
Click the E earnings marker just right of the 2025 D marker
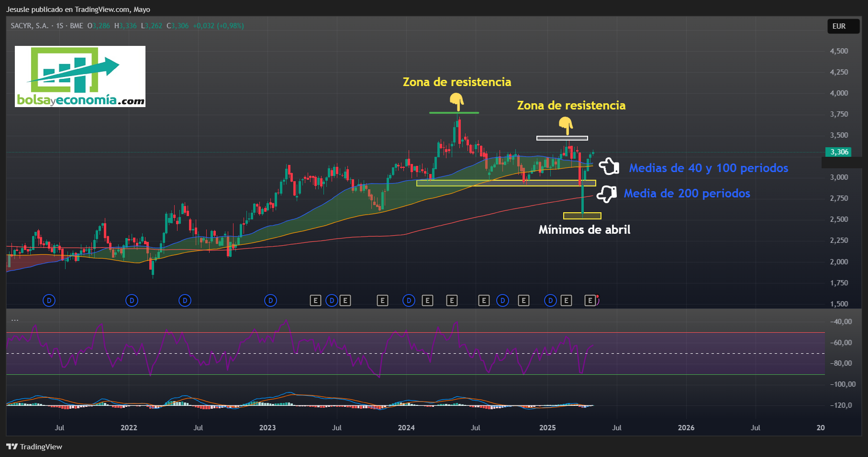click(566, 300)
